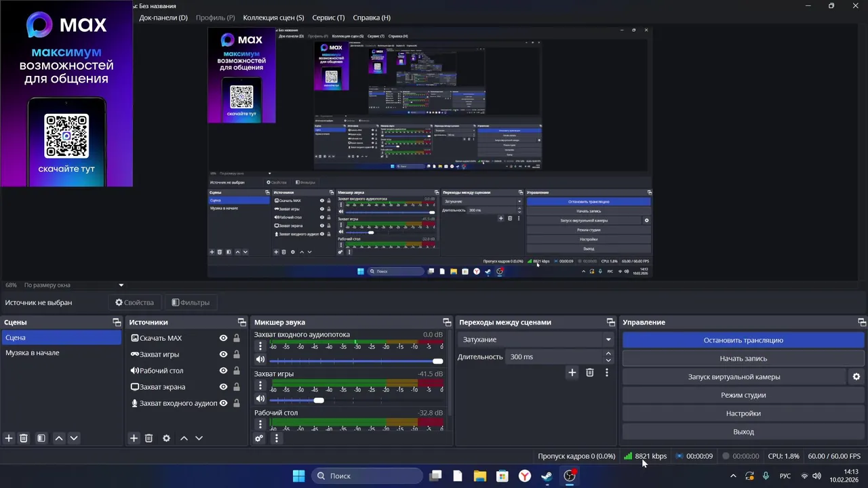Select Сцена in scenes list
Viewport: 868px width, 488px height.
[61, 338]
